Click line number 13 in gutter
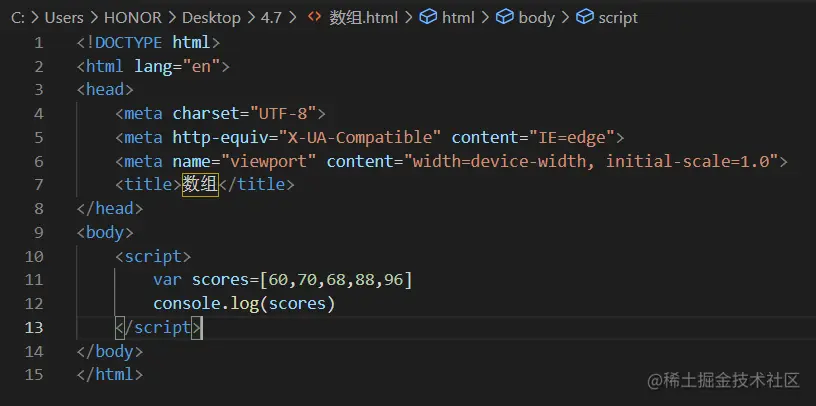 [34, 327]
